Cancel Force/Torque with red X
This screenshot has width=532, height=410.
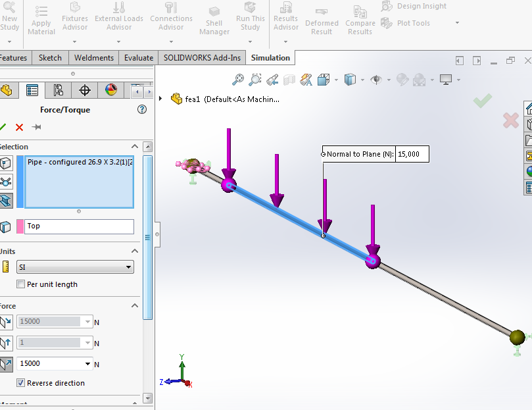19,128
